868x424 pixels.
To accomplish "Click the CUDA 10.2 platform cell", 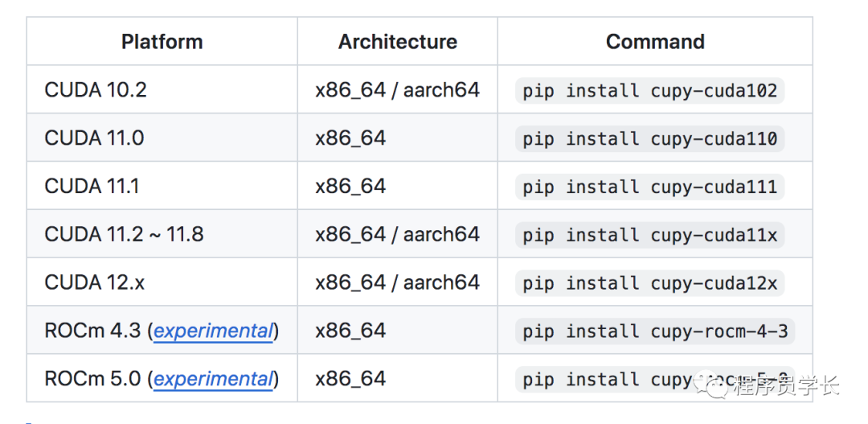I will tap(96, 89).
